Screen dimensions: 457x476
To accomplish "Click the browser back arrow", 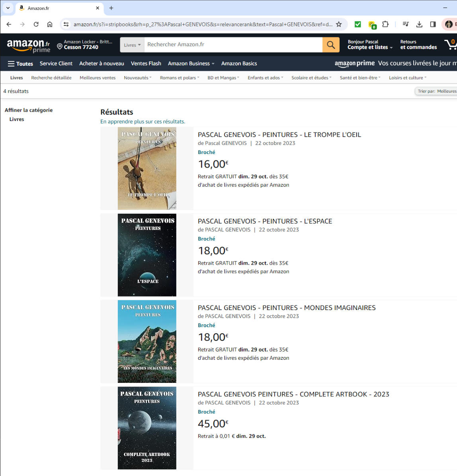I will click(x=9, y=24).
